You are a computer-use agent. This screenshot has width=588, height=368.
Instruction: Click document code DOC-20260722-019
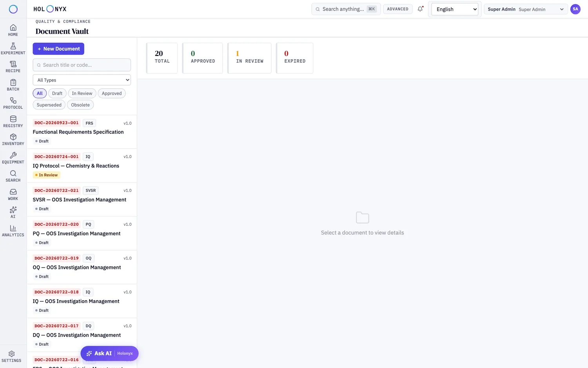click(56, 258)
